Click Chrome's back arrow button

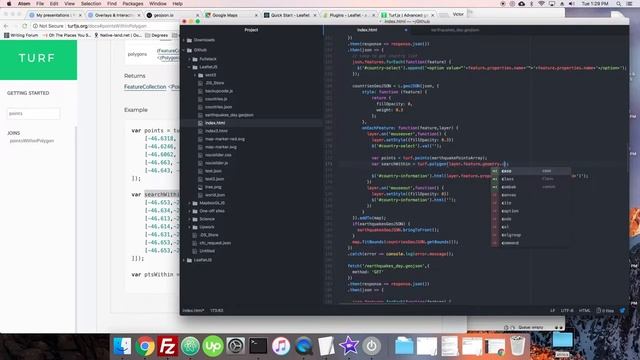[x=6, y=26]
